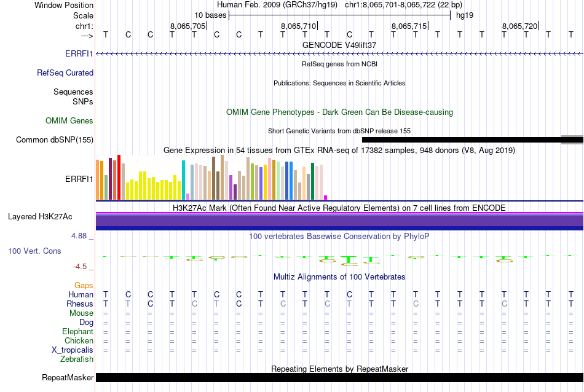The width and height of the screenshot is (584, 392).
Task: Click the black RepeatMasker element bar
Action: tap(340, 377)
